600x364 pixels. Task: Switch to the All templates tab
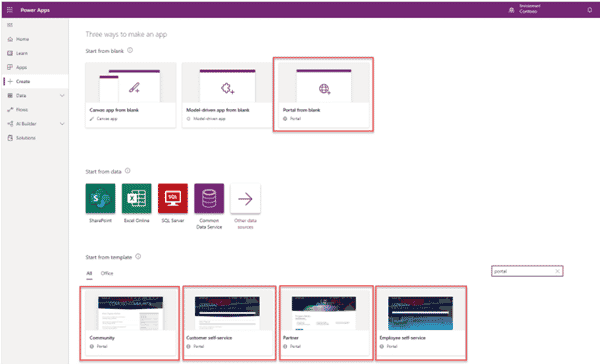89,273
